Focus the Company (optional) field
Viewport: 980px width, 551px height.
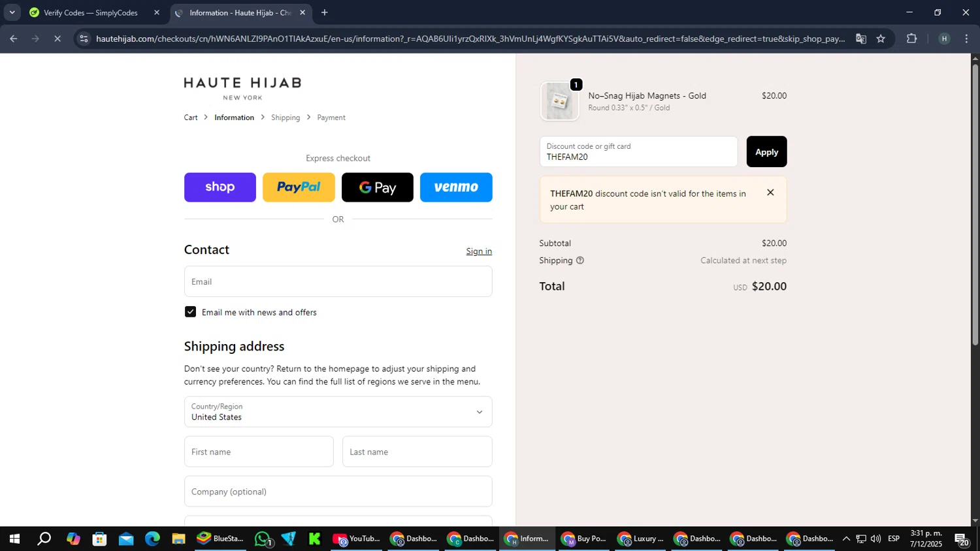338,492
